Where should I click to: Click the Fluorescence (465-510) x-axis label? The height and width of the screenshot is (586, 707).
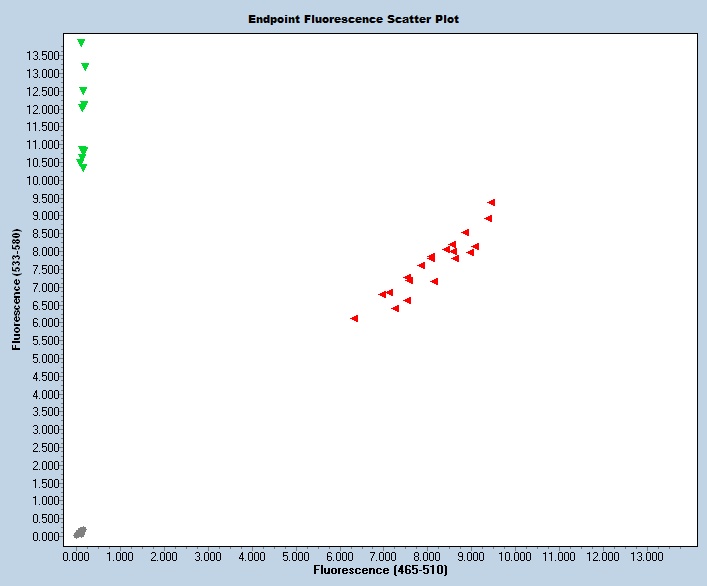click(380, 570)
